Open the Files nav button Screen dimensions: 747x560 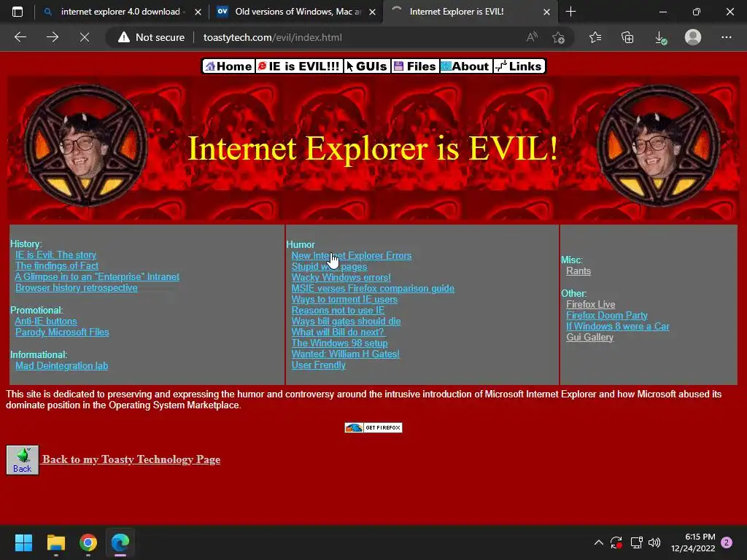[x=415, y=66]
